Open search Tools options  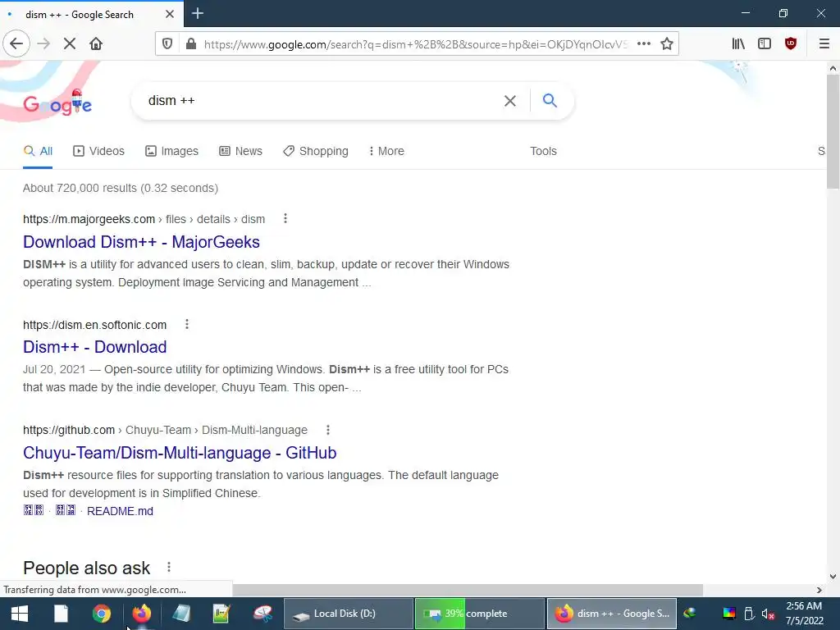click(543, 151)
